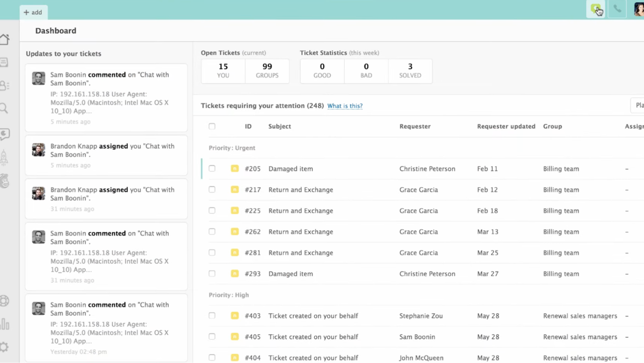
Task: Click the "What is this?" link
Action: pos(345,106)
